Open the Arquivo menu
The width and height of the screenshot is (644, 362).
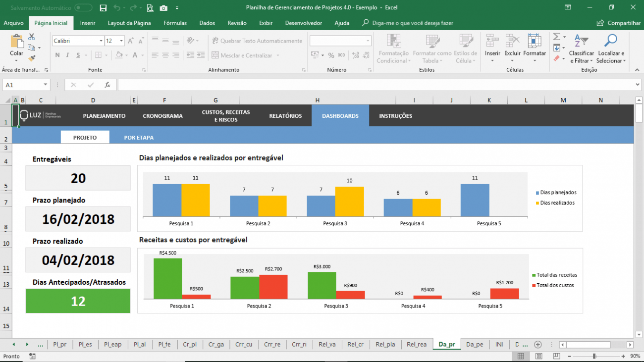13,23
